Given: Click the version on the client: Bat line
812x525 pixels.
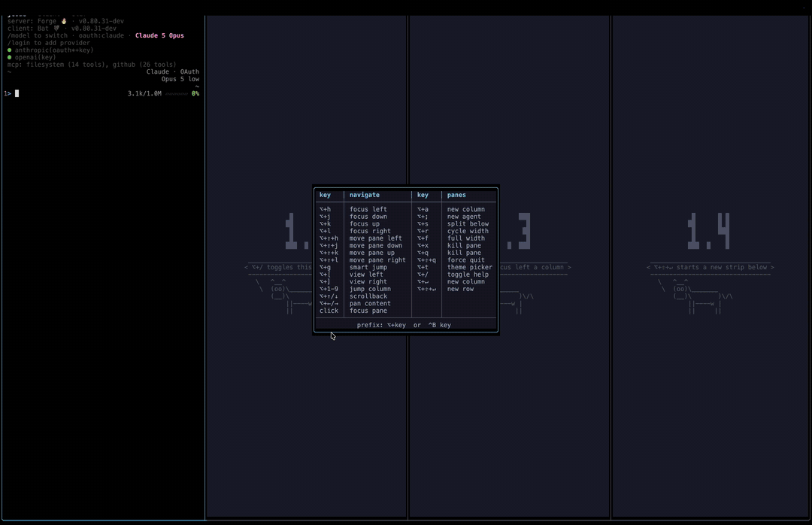Looking at the screenshot, I should (94, 29).
